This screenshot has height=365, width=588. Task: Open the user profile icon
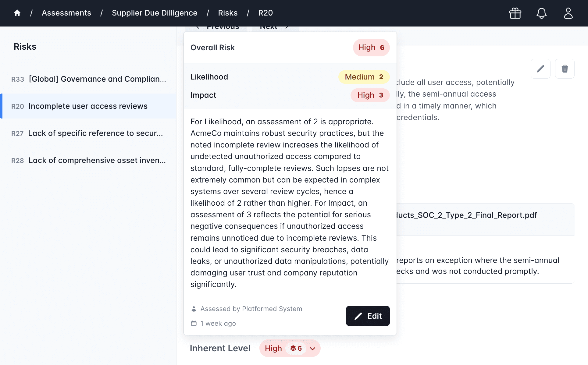coord(568,13)
